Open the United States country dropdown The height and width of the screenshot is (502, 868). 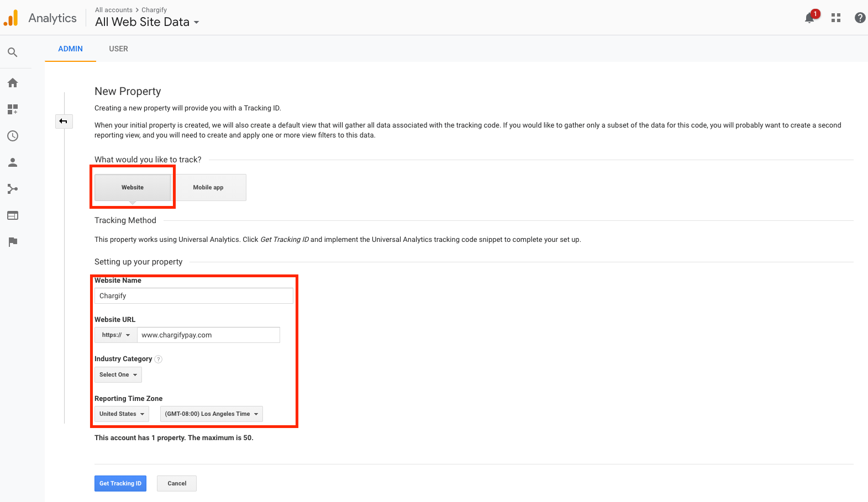(122, 414)
